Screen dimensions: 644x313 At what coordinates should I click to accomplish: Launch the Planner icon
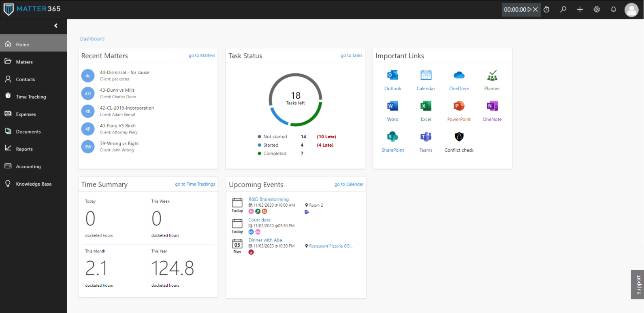tap(492, 75)
